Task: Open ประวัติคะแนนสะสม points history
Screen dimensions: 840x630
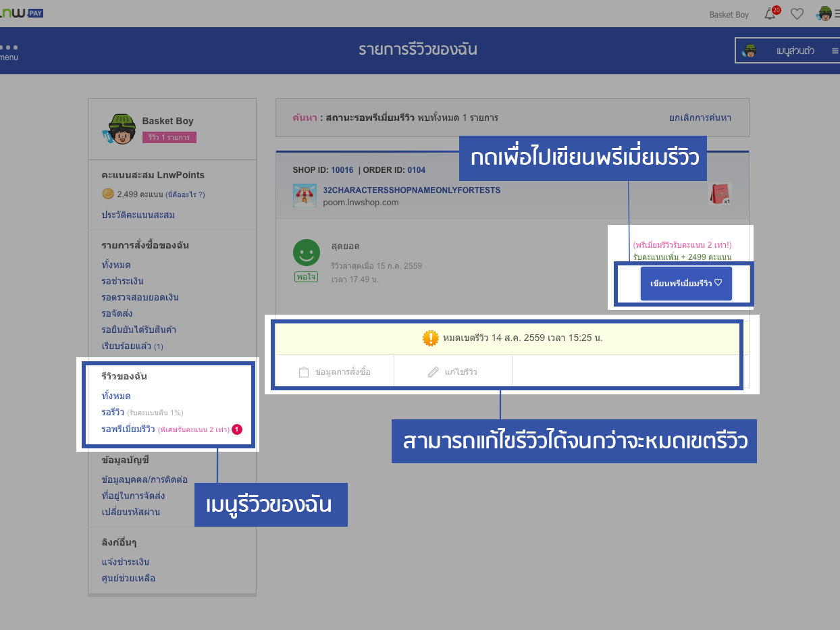Action: pos(138,215)
